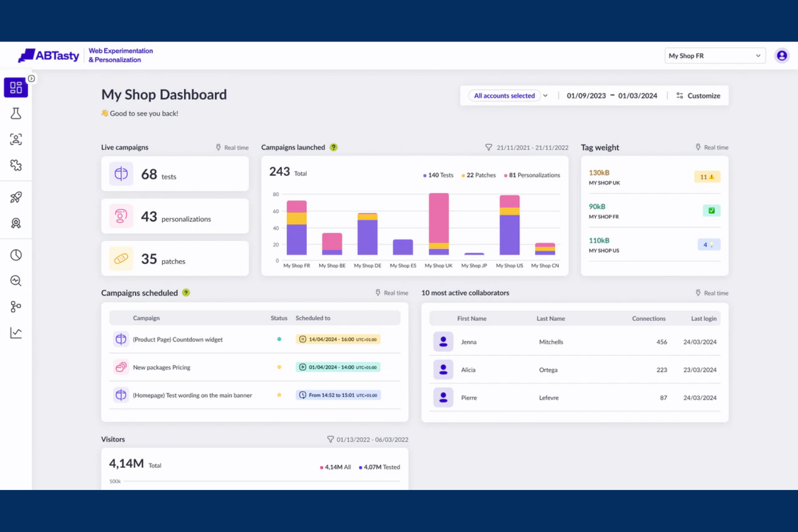Toggle the 4,14M All visitors legend item
The height and width of the screenshot is (532, 798).
335,467
